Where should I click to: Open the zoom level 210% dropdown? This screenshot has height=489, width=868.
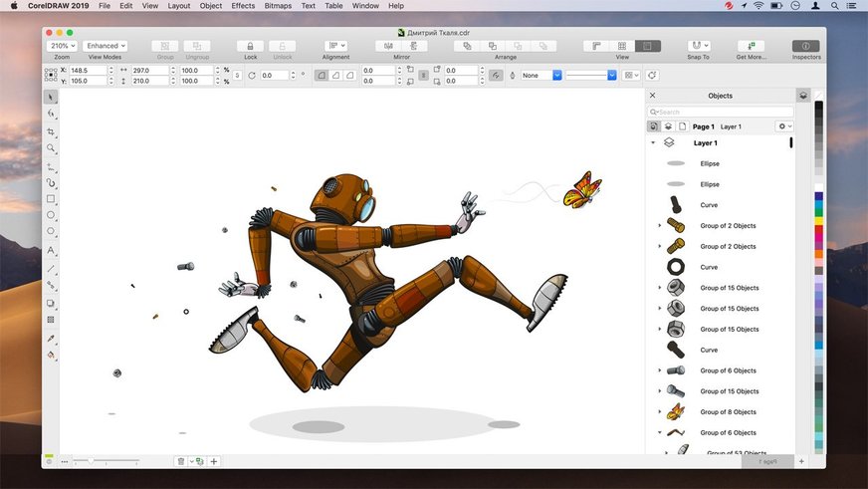click(63, 46)
